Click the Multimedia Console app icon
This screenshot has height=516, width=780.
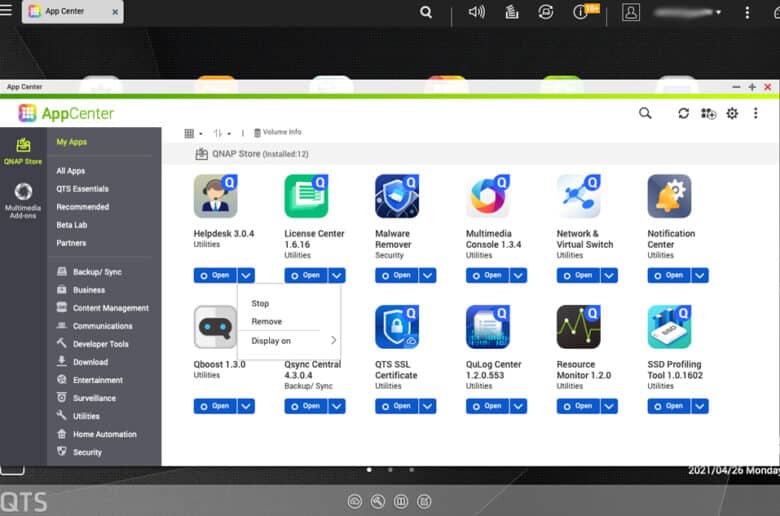pos(488,196)
